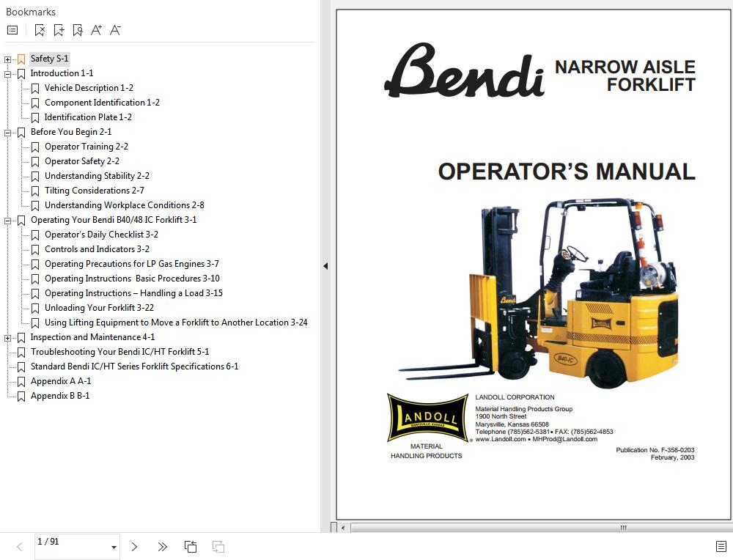
Task: Open Controls and Indicators 3-2 bookmark
Action: (97, 249)
